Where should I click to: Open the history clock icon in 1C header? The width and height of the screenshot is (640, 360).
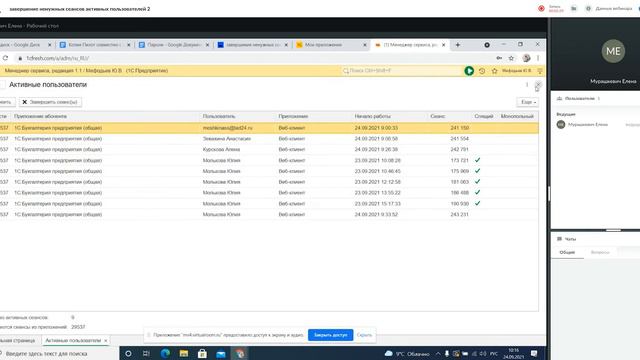coord(482,71)
